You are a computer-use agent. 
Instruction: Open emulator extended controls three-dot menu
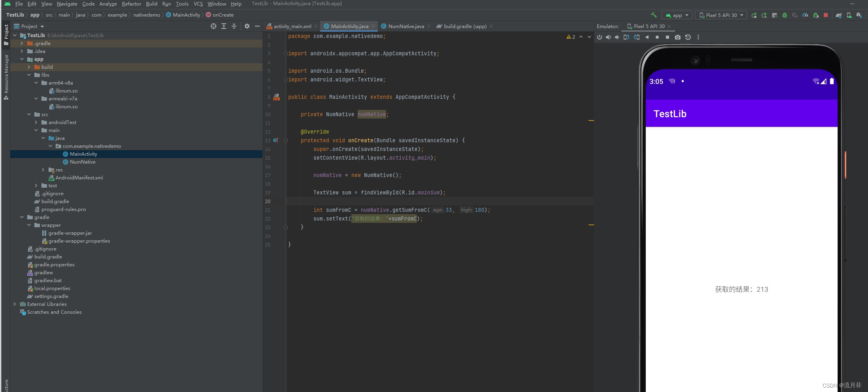click(698, 37)
